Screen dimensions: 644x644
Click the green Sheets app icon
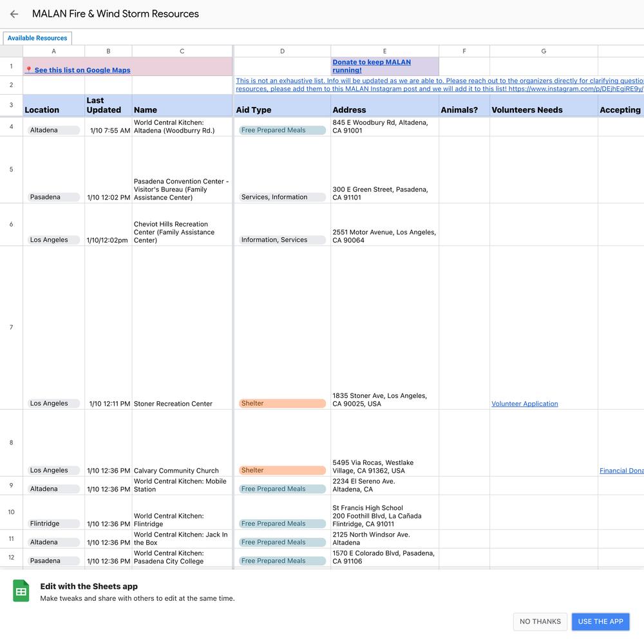tap(21, 591)
